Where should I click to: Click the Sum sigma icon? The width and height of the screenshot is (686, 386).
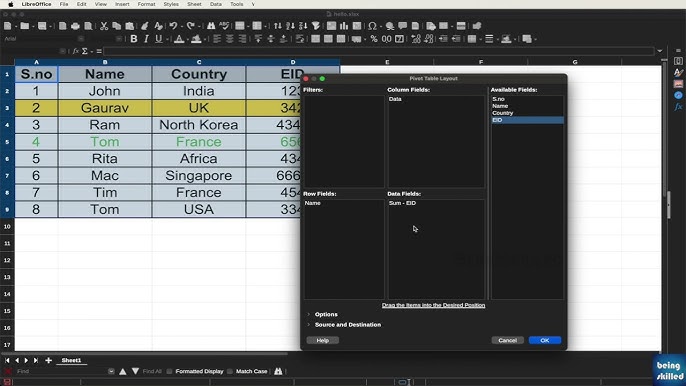click(84, 51)
